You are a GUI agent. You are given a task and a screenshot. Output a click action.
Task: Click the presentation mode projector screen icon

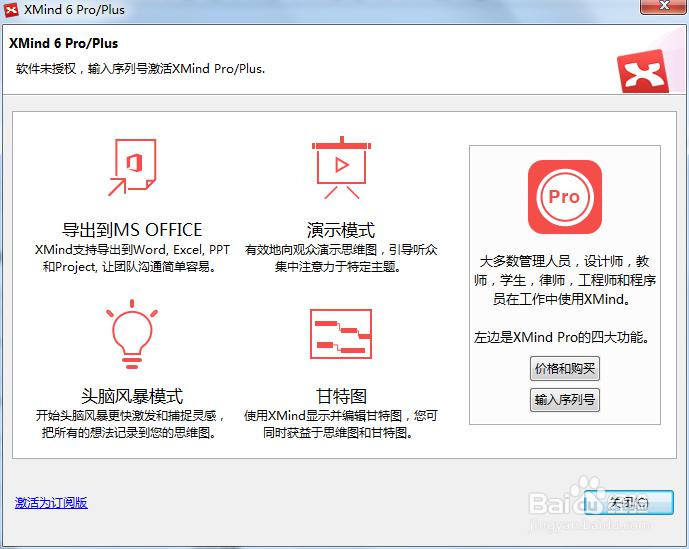tap(341, 167)
